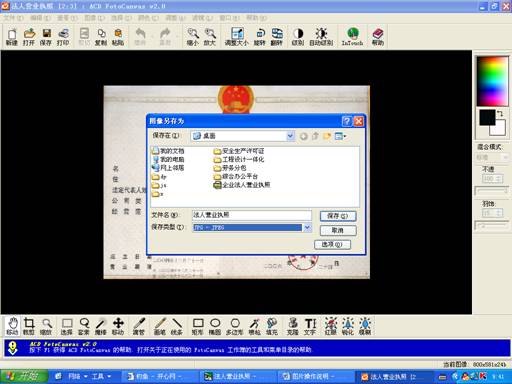Activate the text (文字) tool

[310, 327]
